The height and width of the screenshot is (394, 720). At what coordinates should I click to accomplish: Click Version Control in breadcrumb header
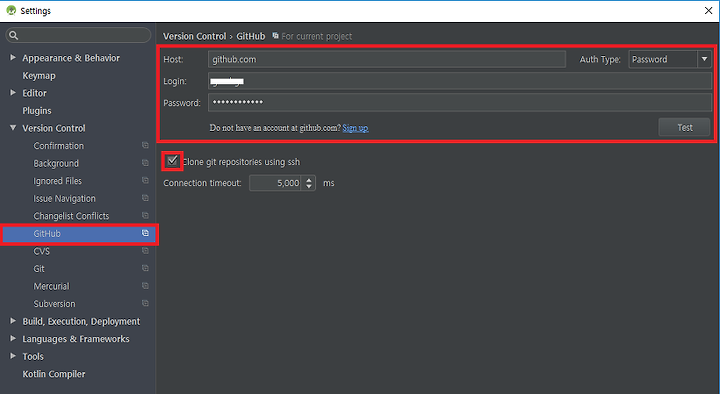pyautogui.click(x=195, y=36)
